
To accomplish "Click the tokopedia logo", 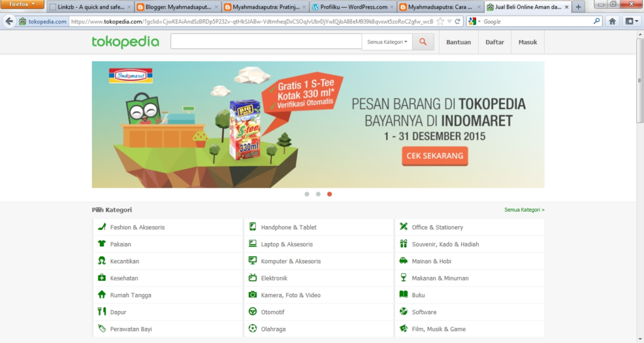I will pyautogui.click(x=125, y=42).
